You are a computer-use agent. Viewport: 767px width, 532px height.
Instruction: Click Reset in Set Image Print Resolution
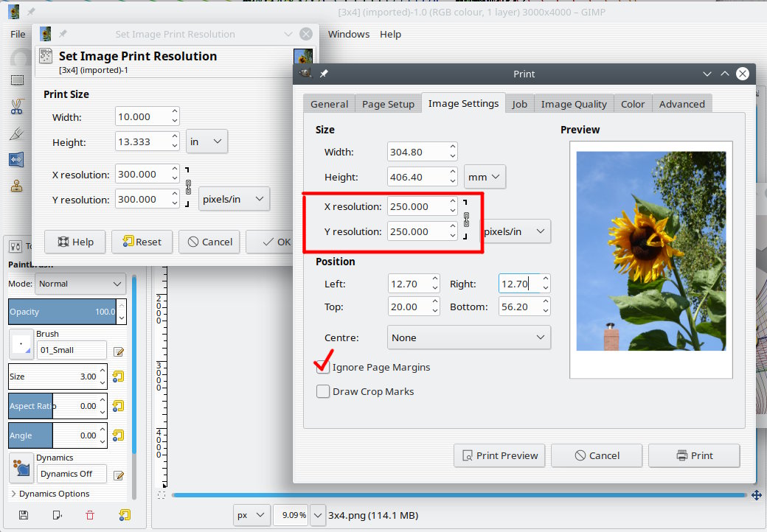point(142,242)
